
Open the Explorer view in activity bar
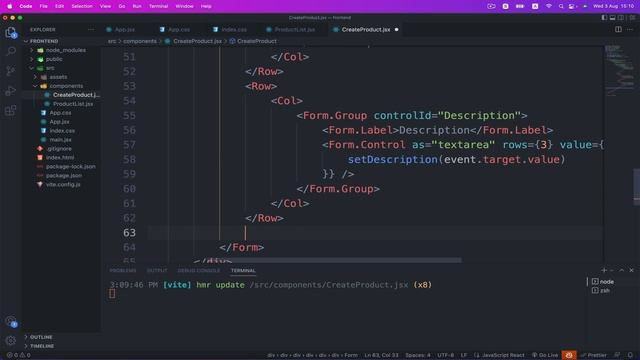tap(11, 32)
